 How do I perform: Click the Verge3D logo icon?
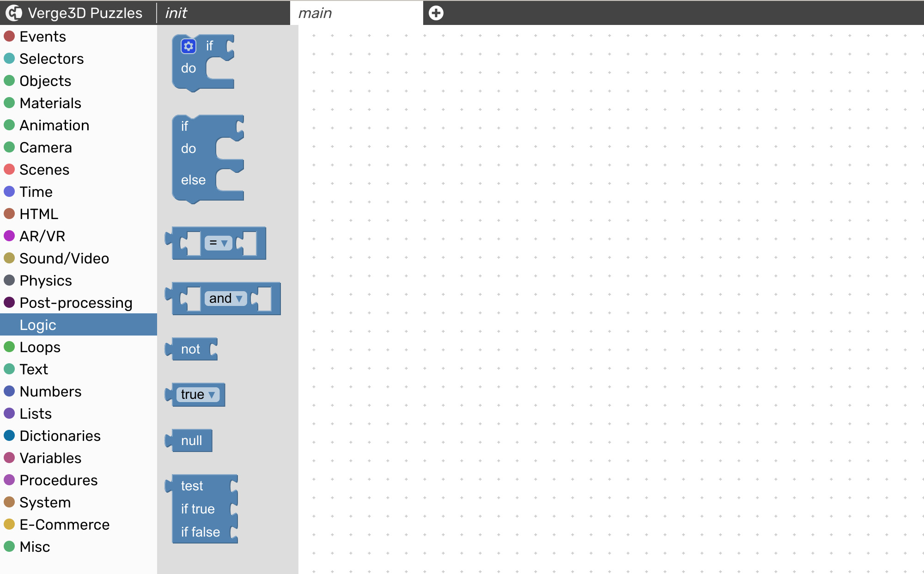pos(13,13)
